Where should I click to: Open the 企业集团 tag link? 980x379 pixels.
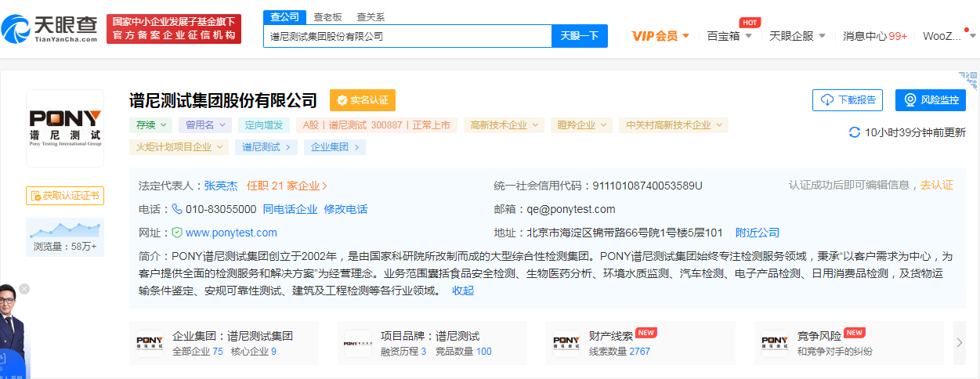point(335,146)
